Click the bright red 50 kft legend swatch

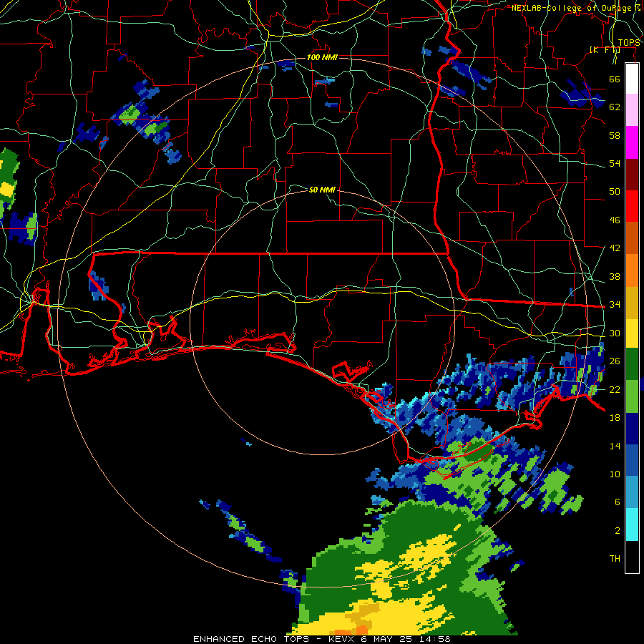632,206
